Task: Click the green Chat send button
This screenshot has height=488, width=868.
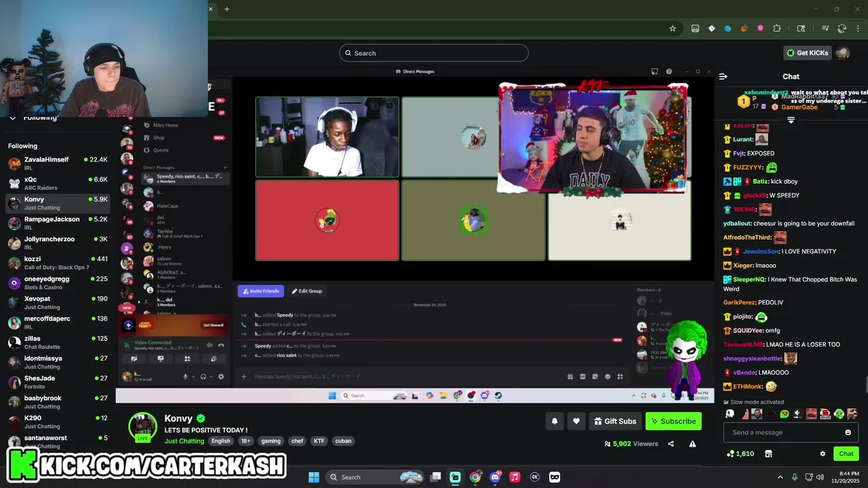Action: click(x=846, y=453)
